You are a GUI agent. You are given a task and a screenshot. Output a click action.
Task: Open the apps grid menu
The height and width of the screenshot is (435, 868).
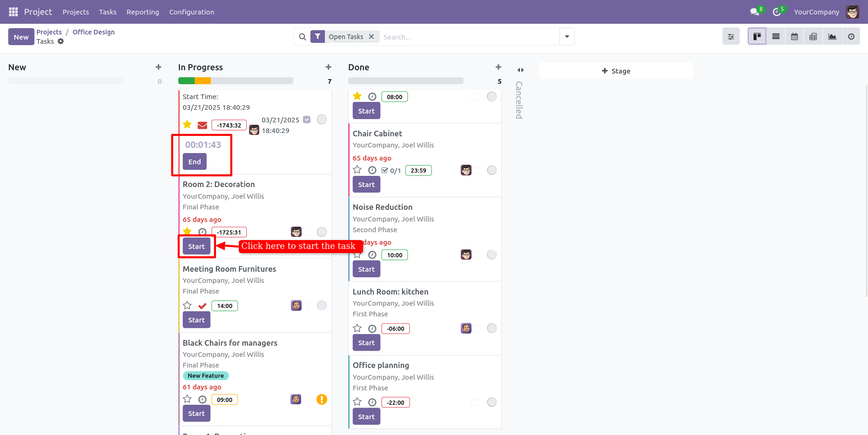13,12
